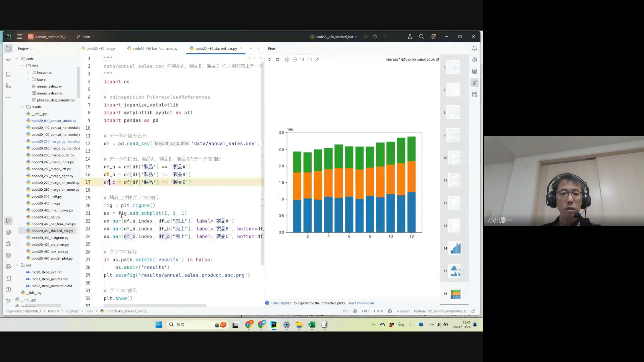Toggle the plot grid display

[x=278, y=59]
